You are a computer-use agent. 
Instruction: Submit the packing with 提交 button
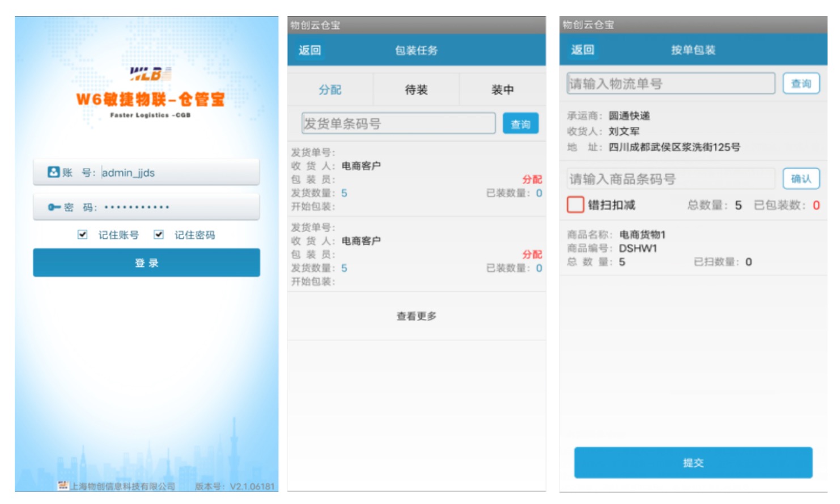tap(693, 463)
